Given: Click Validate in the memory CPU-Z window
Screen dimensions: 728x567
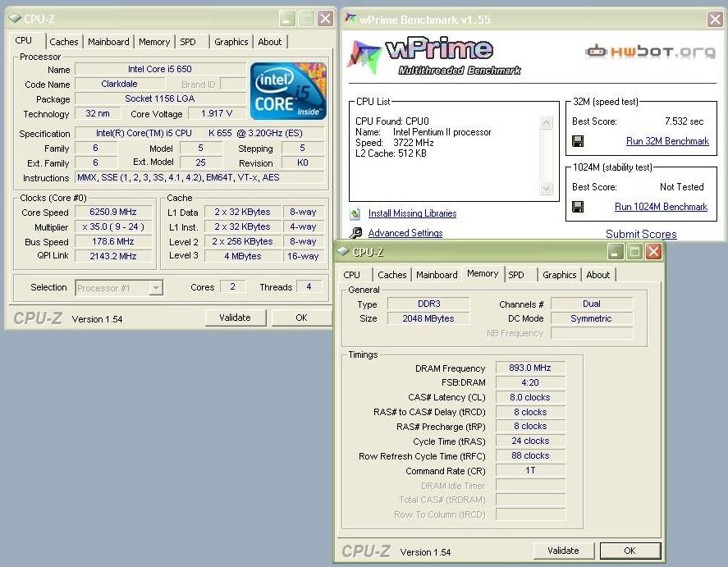Looking at the screenshot, I should click(563, 551).
